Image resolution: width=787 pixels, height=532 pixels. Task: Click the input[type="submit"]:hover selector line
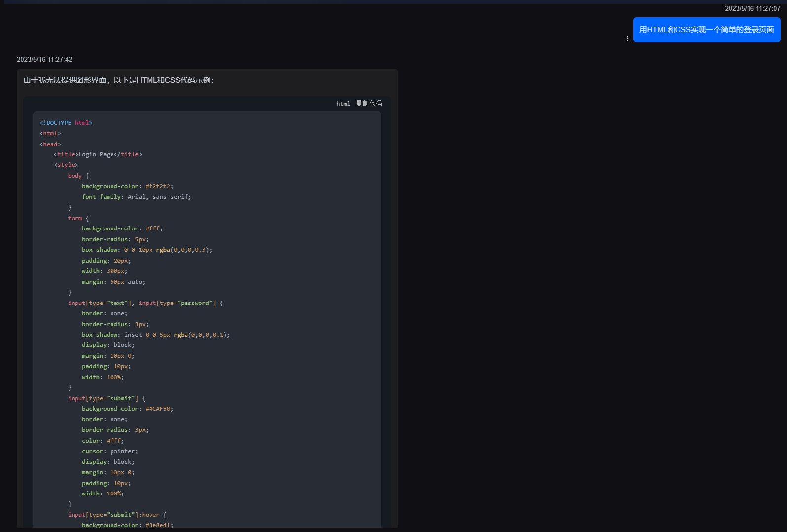coord(117,515)
